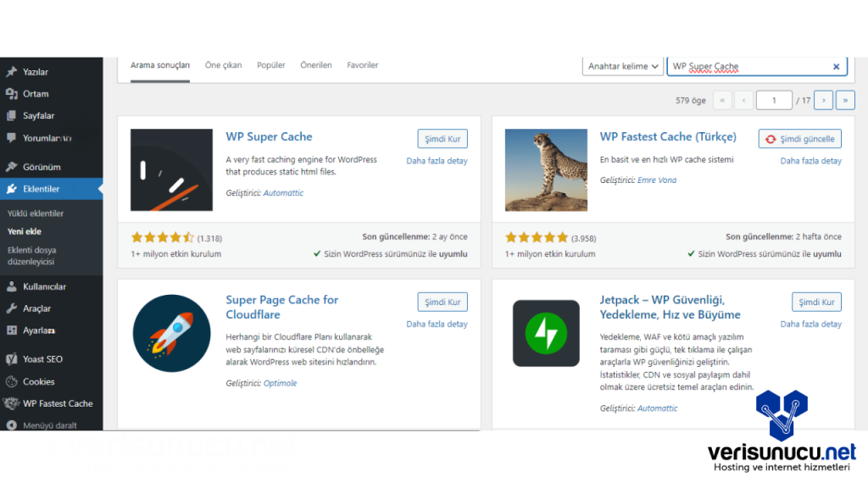
Task: Click the Yoast SEO icon
Action: [x=12, y=359]
